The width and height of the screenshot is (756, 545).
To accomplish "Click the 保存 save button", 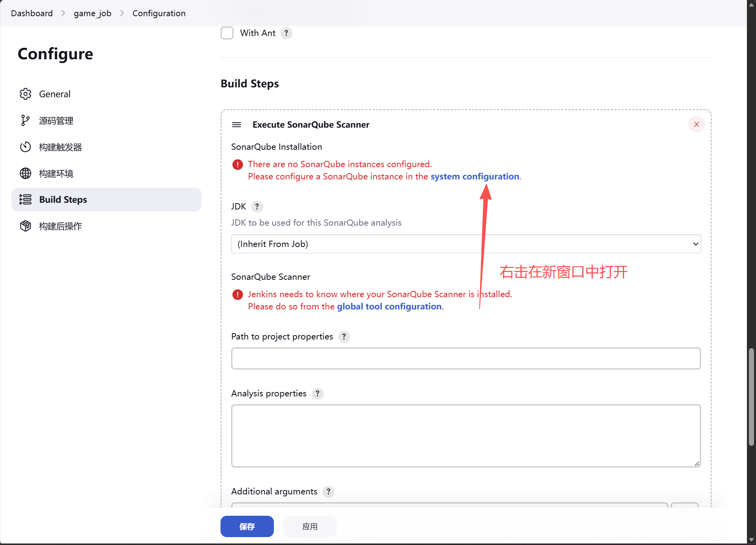I will [x=247, y=526].
